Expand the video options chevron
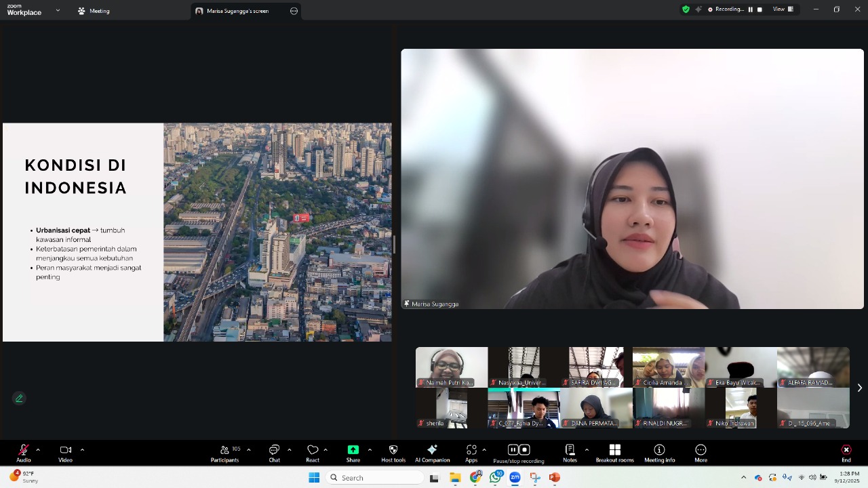 [82, 449]
